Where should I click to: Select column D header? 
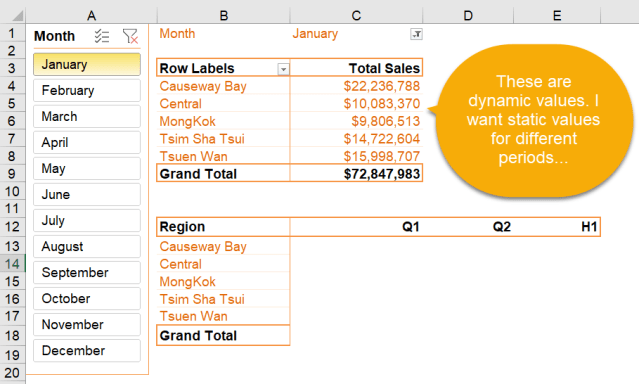point(468,16)
